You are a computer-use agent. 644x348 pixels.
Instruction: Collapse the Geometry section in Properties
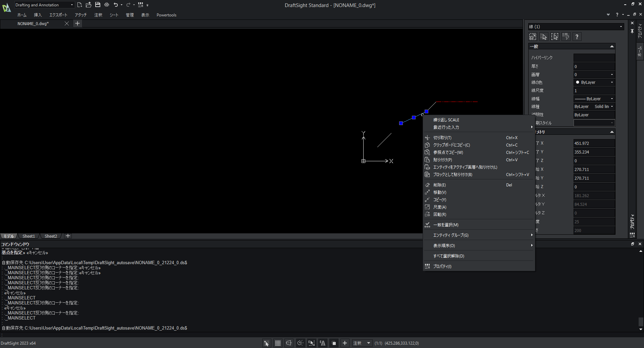(612, 132)
